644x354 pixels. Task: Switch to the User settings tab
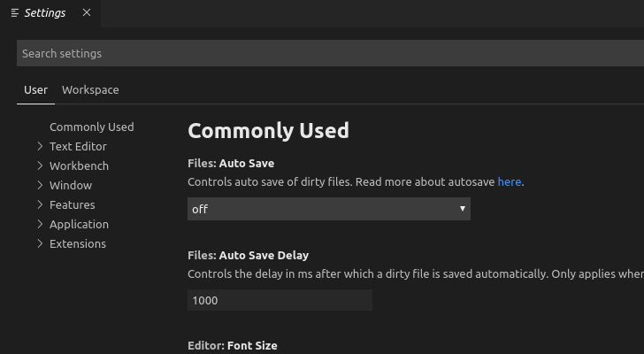[35, 89]
